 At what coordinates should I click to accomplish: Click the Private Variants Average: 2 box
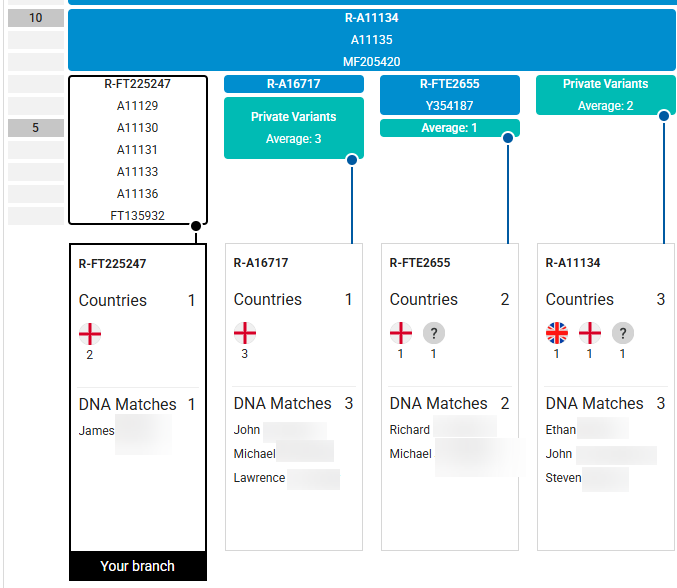(605, 95)
